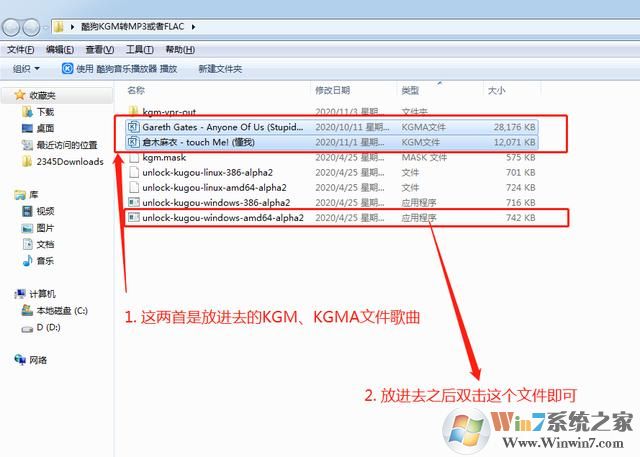This screenshot has height=457, width=640.
Task: Open the 查看(V) menu
Action: pyautogui.click(x=100, y=50)
